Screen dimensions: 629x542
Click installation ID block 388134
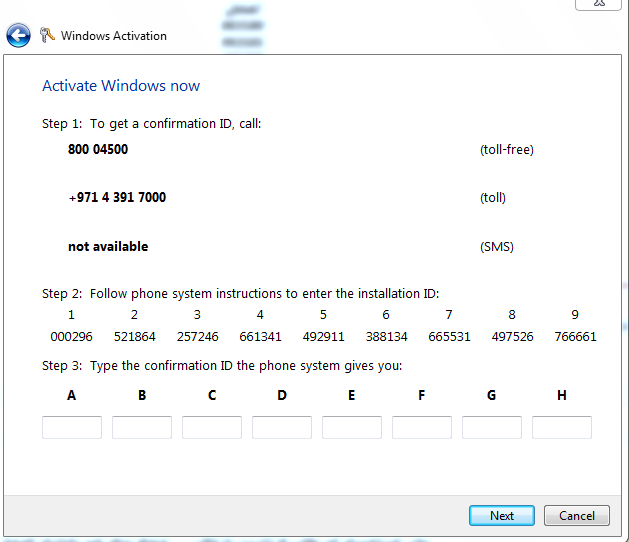point(386,336)
